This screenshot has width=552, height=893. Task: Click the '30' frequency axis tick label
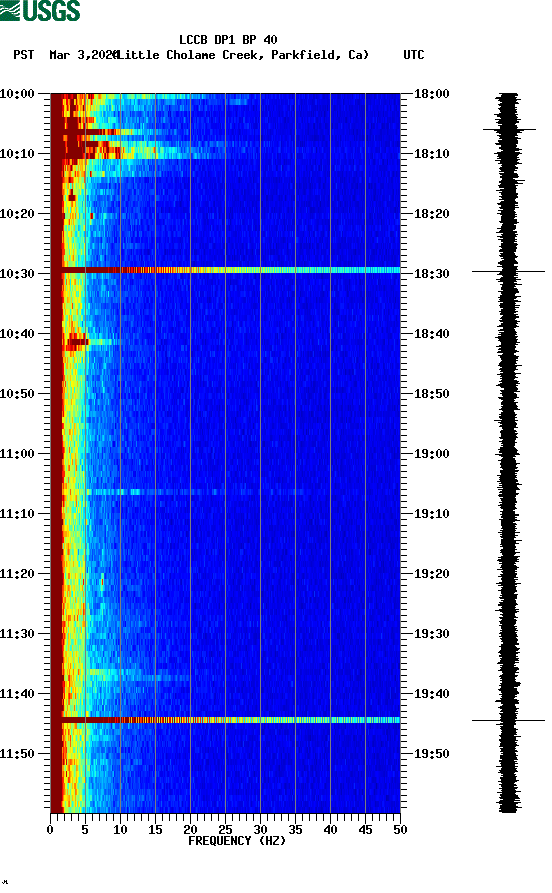pos(260,830)
